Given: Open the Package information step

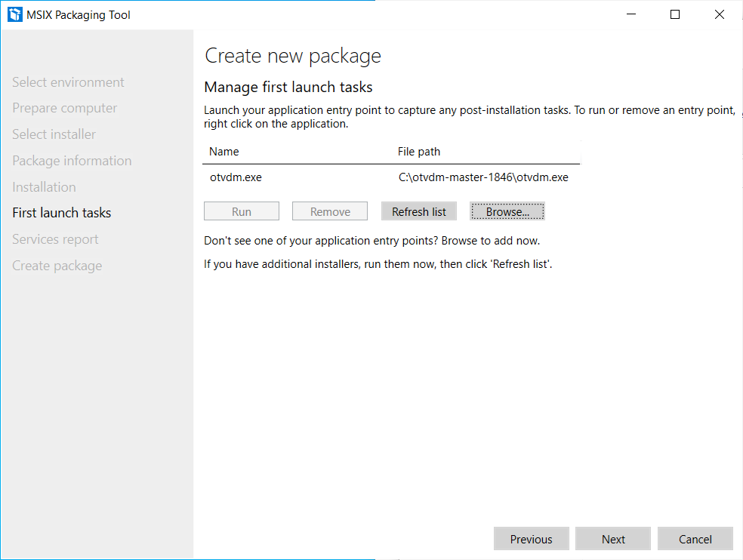Looking at the screenshot, I should pyautogui.click(x=72, y=161).
